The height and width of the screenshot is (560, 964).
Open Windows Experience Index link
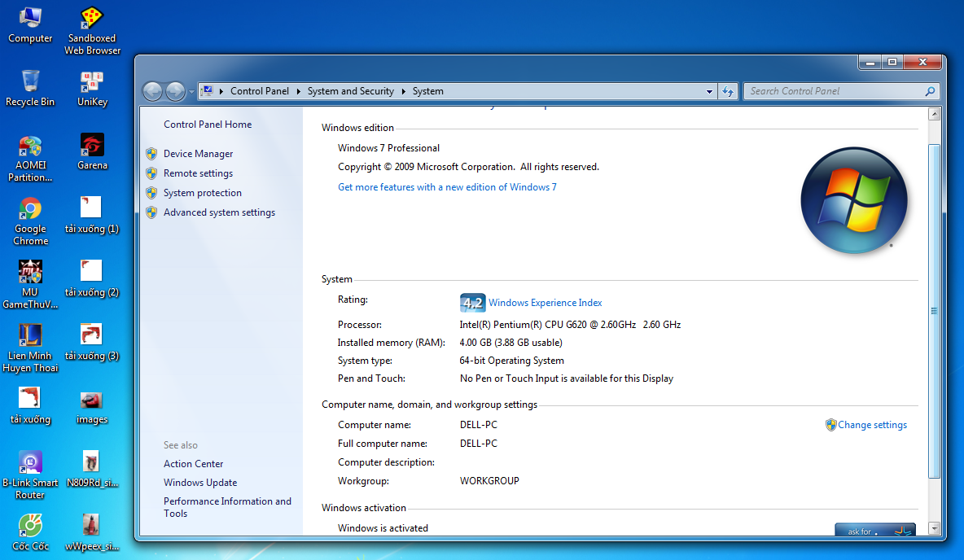pos(545,303)
